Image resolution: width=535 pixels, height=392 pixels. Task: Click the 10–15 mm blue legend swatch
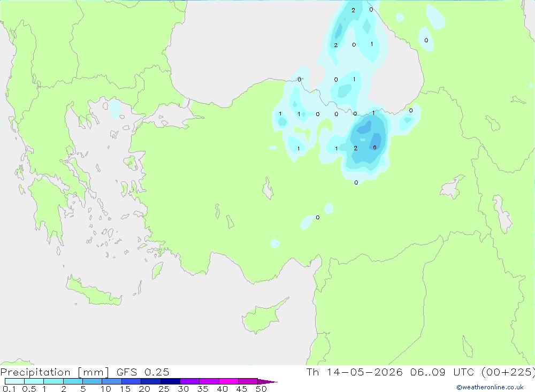[112, 381]
